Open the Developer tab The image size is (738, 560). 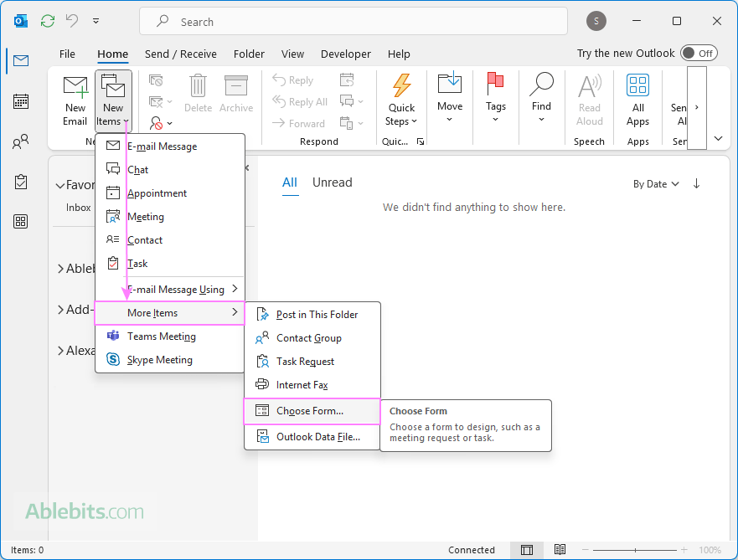tap(346, 54)
